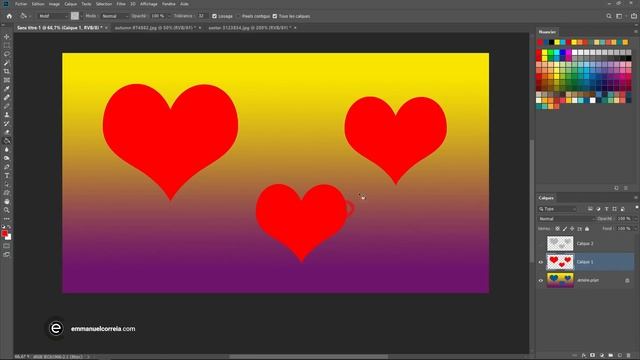Image resolution: width=640 pixels, height=360 pixels.
Task: Open the Filtre menu
Action: coord(121,4)
